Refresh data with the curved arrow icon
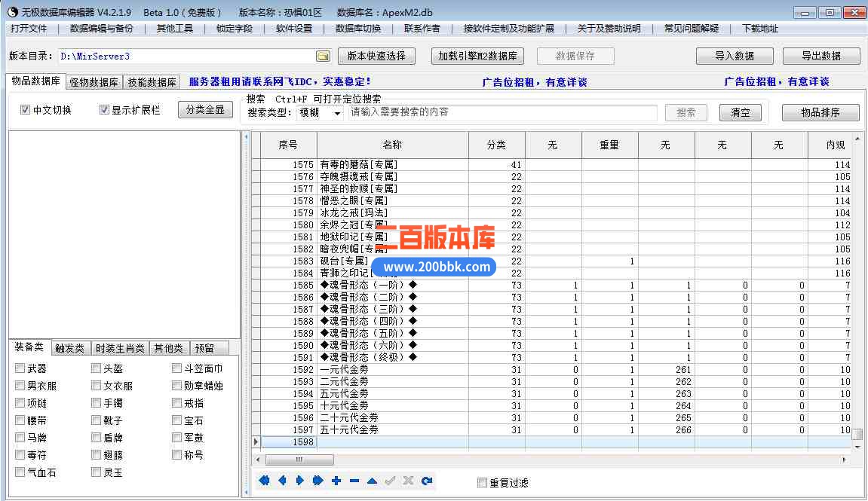868x501 pixels. coord(426,481)
